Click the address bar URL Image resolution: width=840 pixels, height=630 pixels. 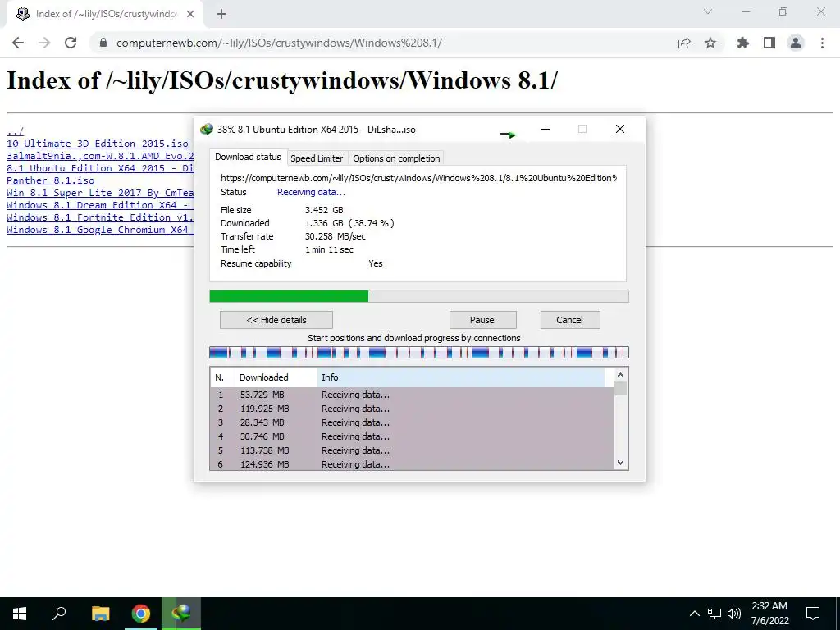tap(279, 43)
